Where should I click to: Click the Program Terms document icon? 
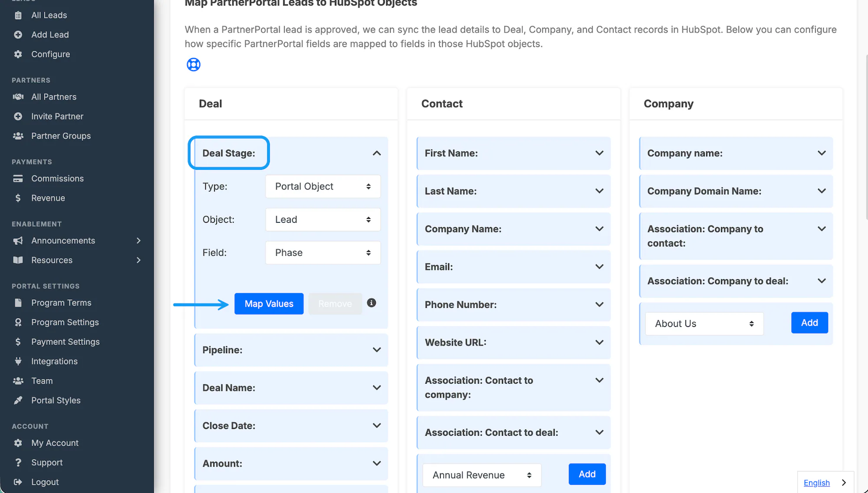[18, 303]
